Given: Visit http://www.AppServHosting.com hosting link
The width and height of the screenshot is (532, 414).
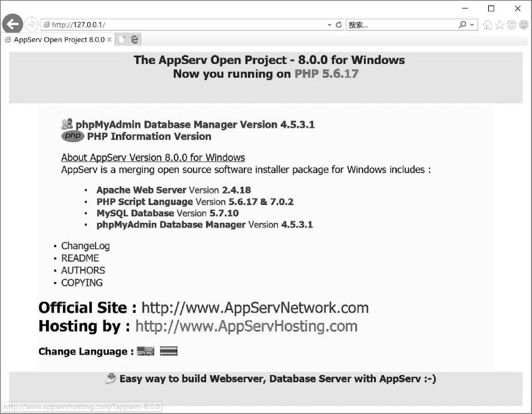Looking at the screenshot, I should 246,327.
